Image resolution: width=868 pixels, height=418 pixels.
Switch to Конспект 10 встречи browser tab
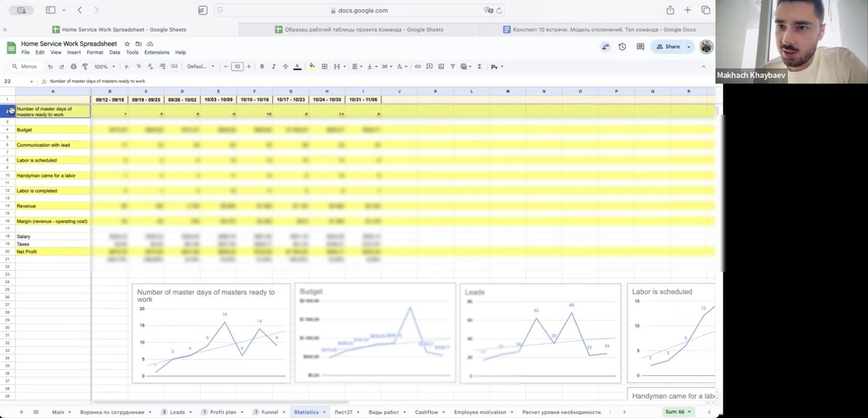point(599,29)
